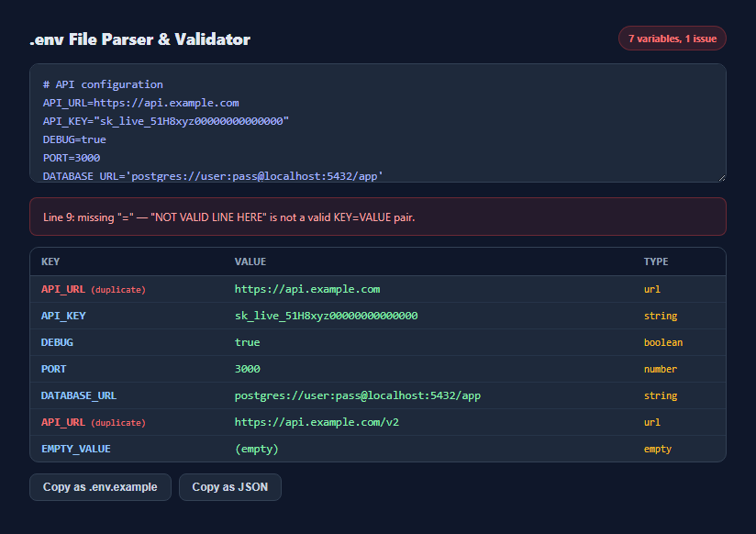756x534 pixels.
Task: Click the string type in API_KEY row
Action: [661, 316]
